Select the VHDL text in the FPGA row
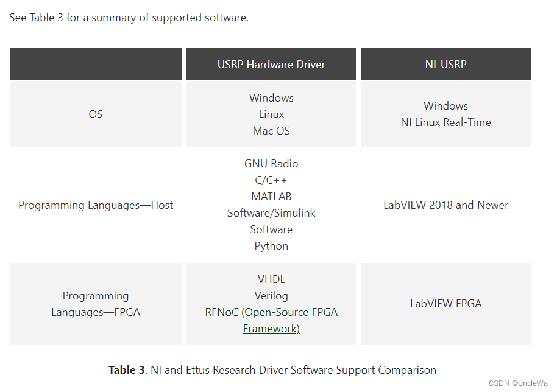The width and height of the screenshot is (557, 392). [271, 279]
